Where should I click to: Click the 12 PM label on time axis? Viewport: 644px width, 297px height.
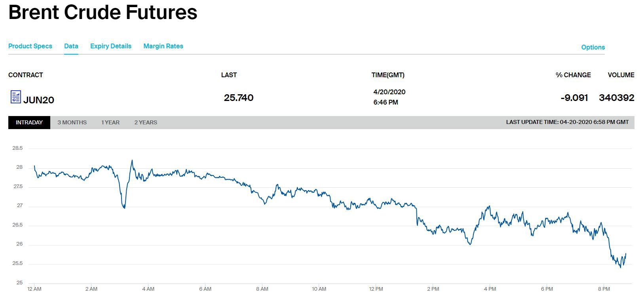(376, 289)
